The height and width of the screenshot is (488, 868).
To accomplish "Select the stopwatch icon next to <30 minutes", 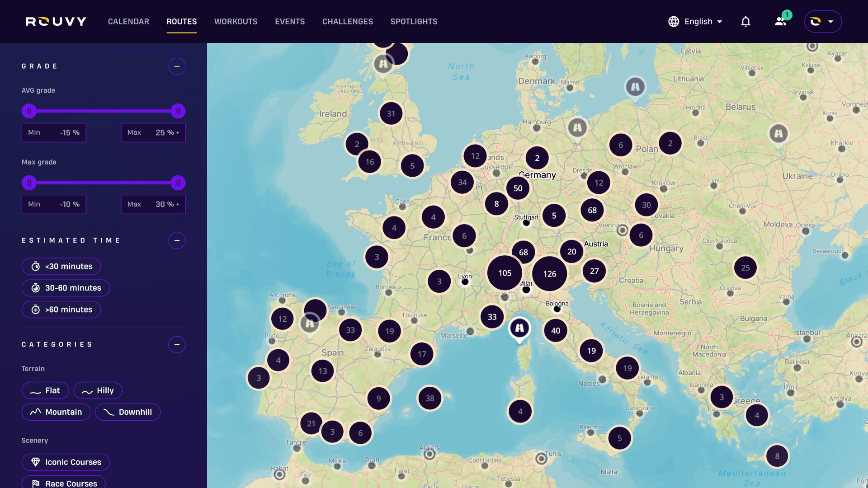I will point(36,267).
